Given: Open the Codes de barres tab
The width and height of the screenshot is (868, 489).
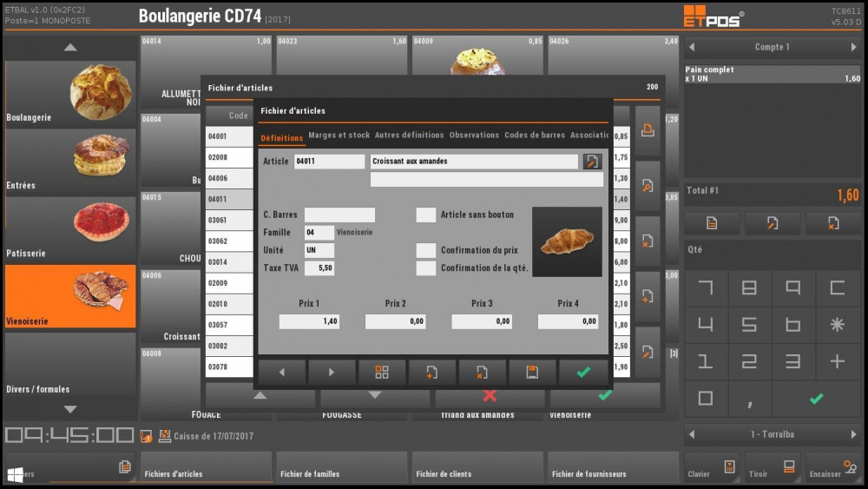Looking at the screenshot, I should point(535,135).
